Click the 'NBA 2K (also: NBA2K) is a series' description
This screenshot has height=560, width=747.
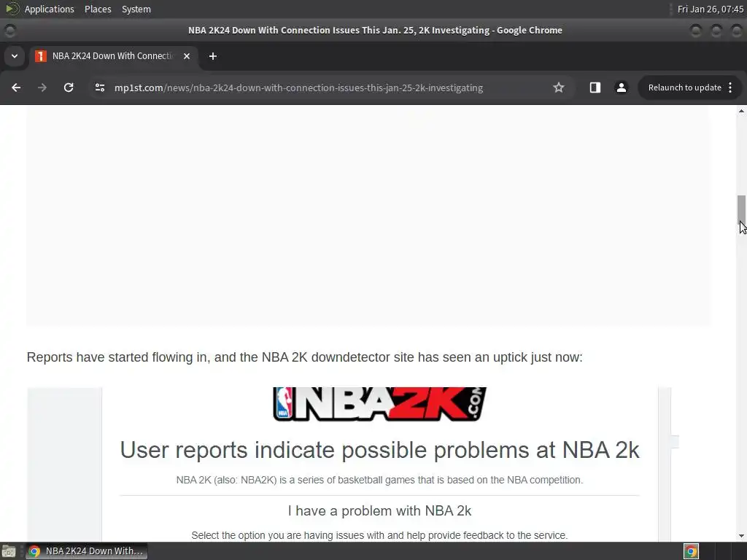point(379,480)
